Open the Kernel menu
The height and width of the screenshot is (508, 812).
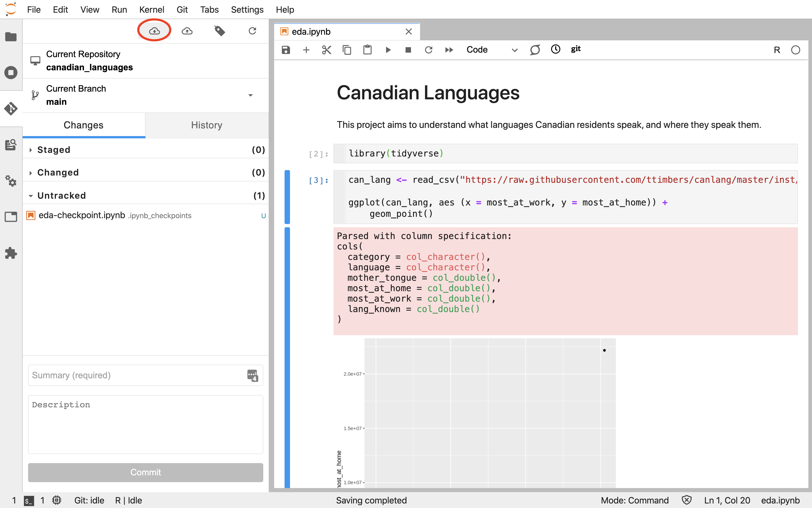(x=152, y=9)
